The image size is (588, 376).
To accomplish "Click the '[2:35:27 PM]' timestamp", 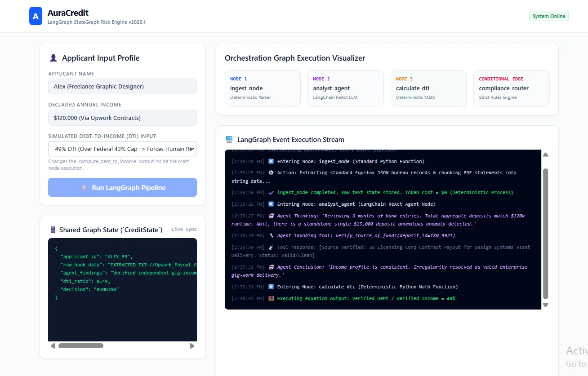I will click(248, 216).
